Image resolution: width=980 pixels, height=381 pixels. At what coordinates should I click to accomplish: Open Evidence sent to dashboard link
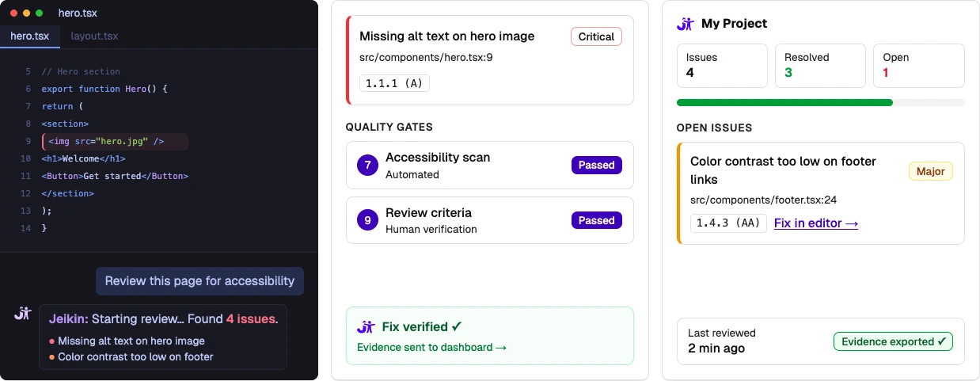click(x=431, y=347)
